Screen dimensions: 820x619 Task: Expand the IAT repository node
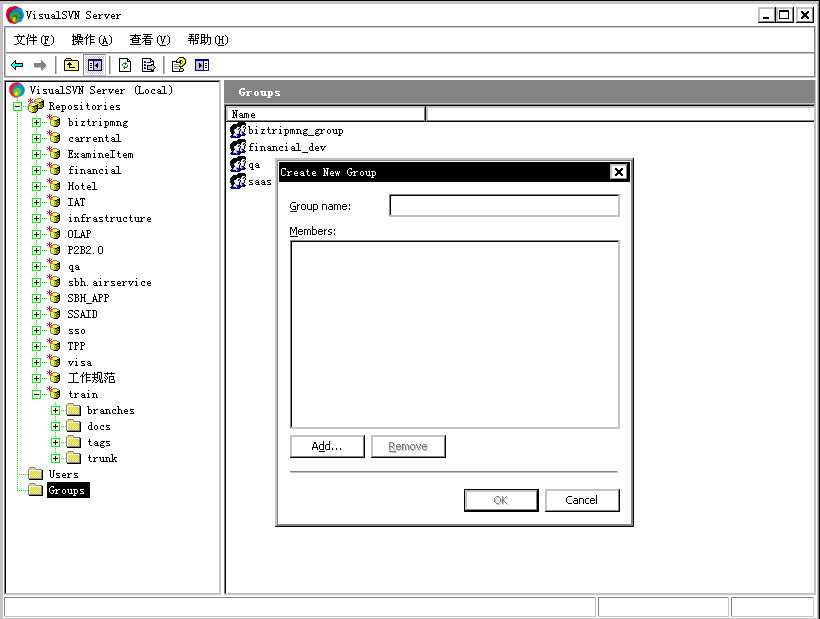tap(37, 202)
